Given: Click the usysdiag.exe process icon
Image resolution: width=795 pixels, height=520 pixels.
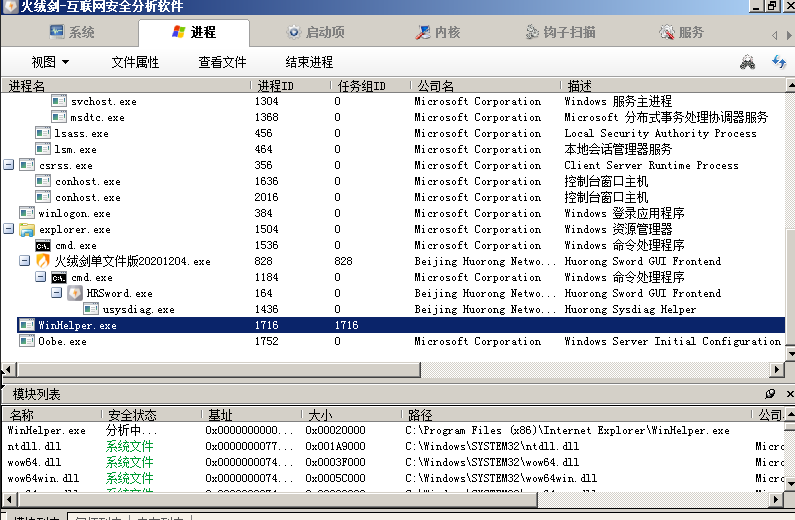Looking at the screenshot, I should 91,309.
